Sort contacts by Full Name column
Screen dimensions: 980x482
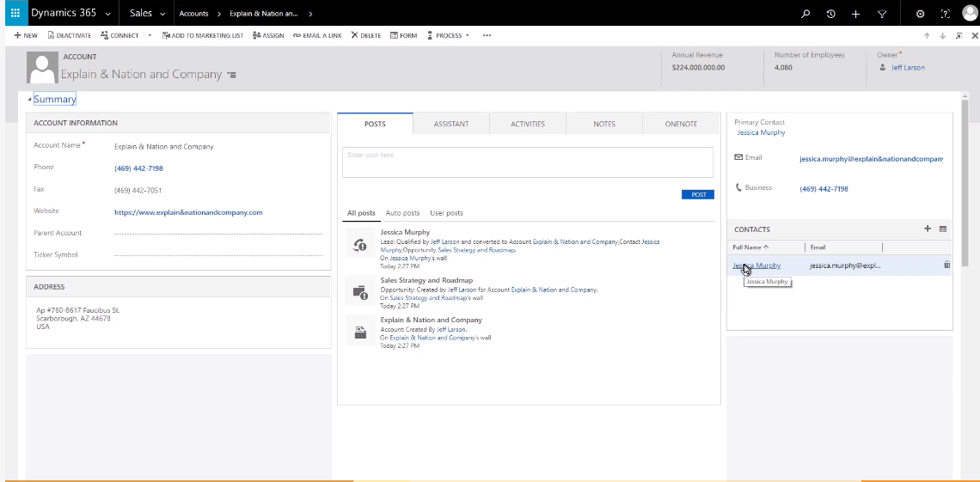(x=750, y=247)
